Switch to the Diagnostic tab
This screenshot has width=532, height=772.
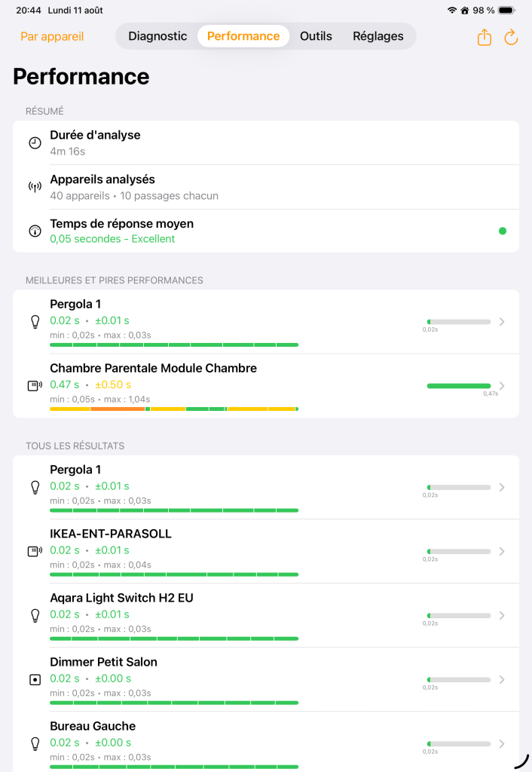coord(157,36)
